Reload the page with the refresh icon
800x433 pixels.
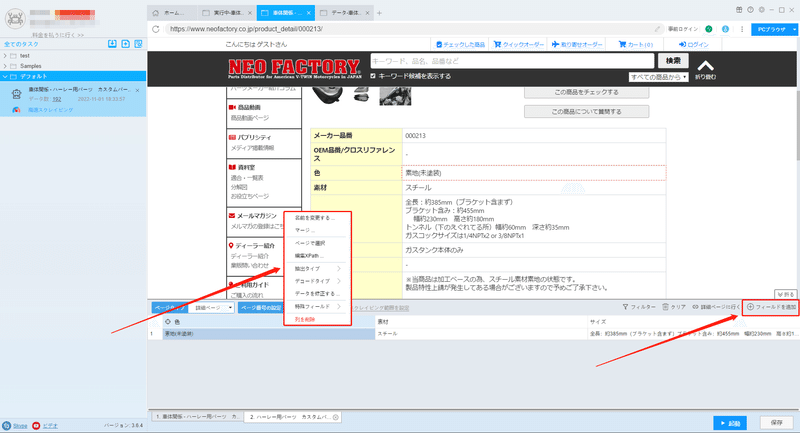tap(156, 29)
